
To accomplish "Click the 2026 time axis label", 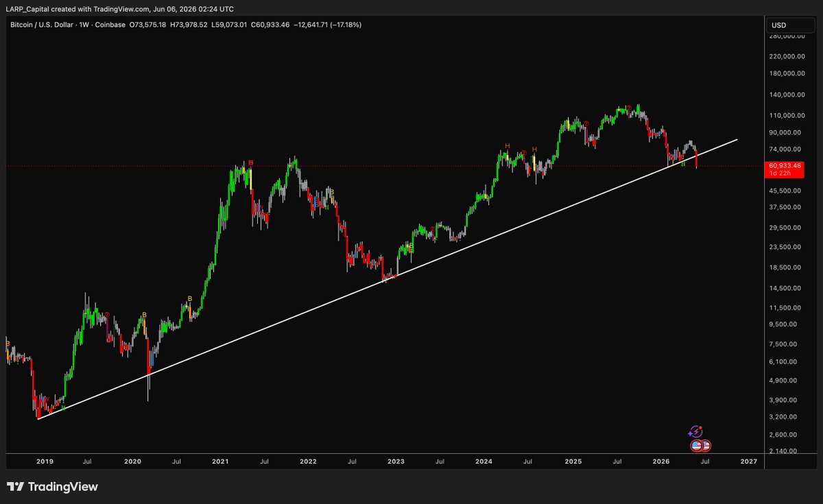I will [x=660, y=462].
